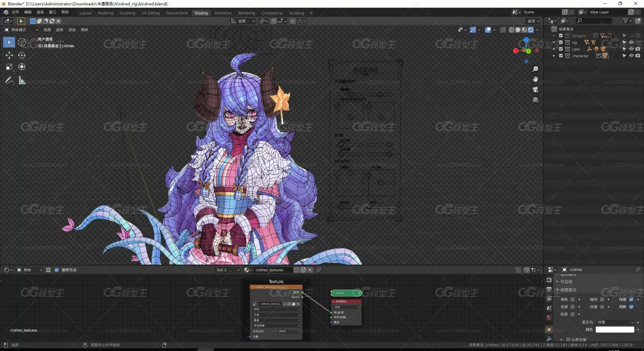Open the viewport 添加 add menu
The width and height of the screenshot is (644, 351).
coord(72,30)
